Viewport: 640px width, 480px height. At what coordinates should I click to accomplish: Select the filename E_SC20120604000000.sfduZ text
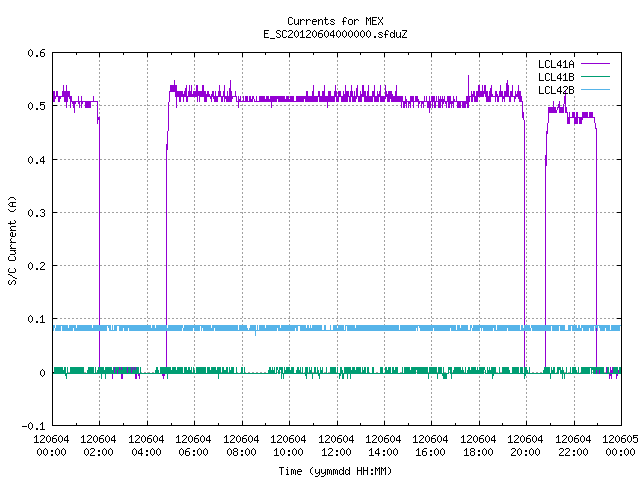point(335,34)
